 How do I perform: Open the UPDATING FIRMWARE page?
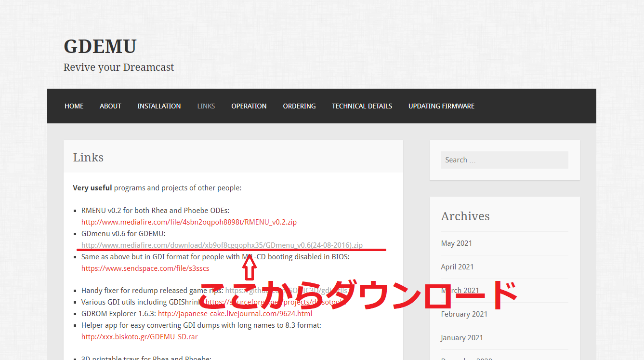pos(441,106)
